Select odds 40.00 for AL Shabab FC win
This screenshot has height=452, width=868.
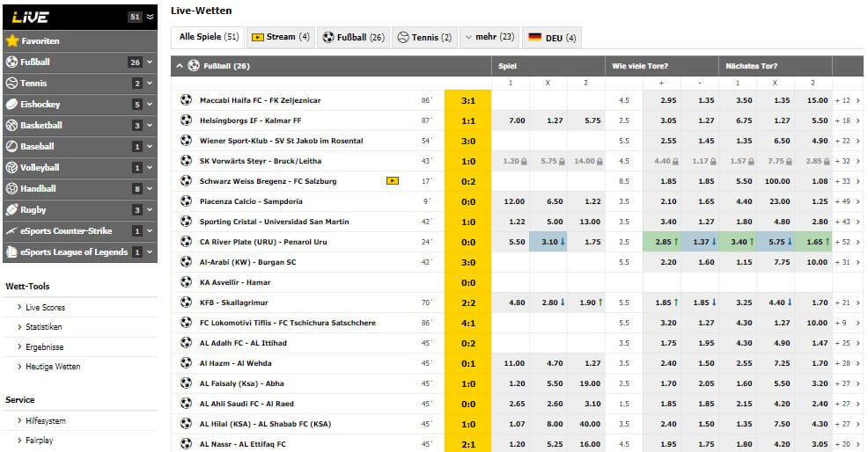click(585, 424)
